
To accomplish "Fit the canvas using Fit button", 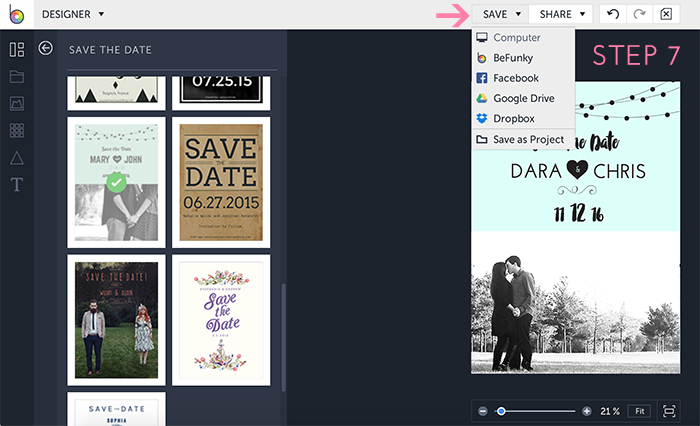I will coord(639,411).
